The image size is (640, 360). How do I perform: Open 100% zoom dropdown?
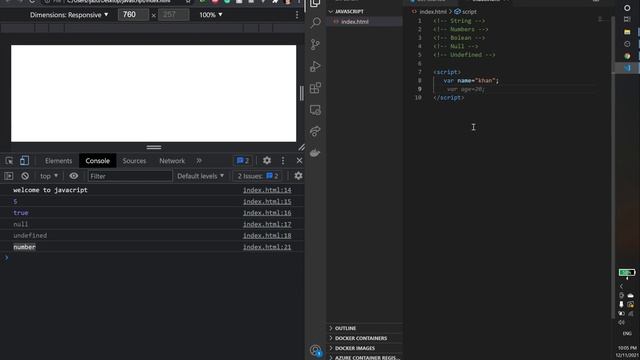point(211,15)
